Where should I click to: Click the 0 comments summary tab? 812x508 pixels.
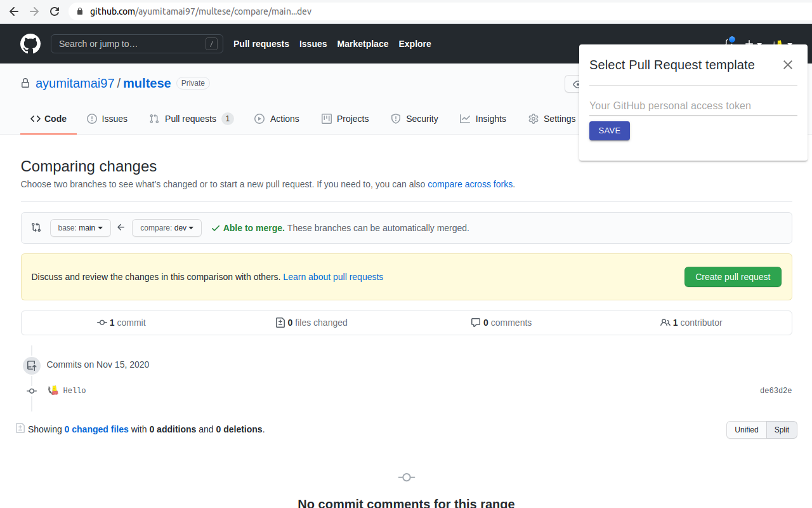pyautogui.click(x=501, y=323)
